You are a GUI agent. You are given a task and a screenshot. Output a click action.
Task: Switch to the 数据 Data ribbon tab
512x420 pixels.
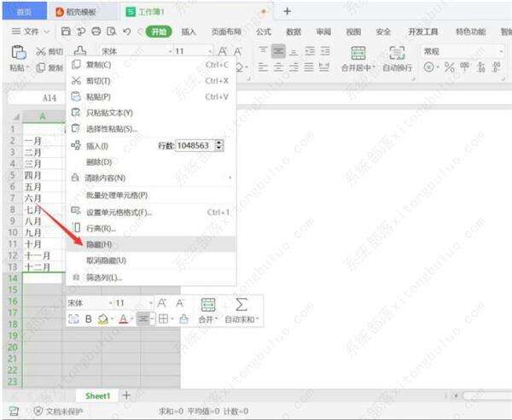(294, 32)
